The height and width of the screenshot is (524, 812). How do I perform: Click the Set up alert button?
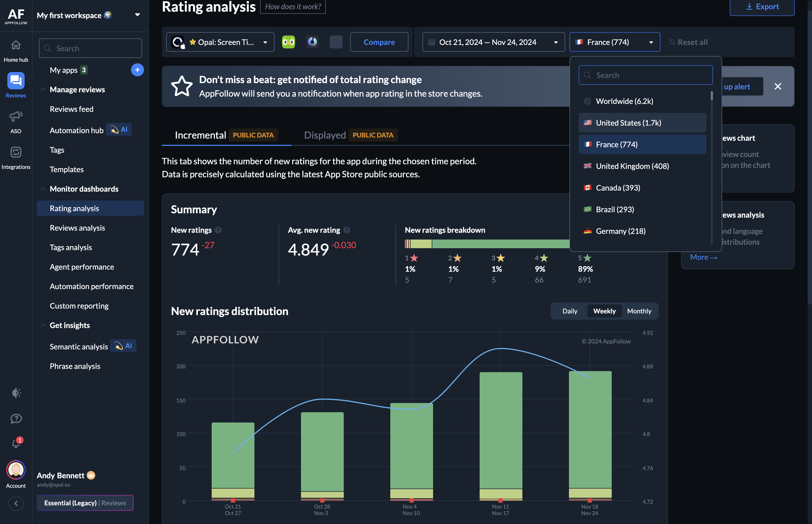click(x=742, y=86)
